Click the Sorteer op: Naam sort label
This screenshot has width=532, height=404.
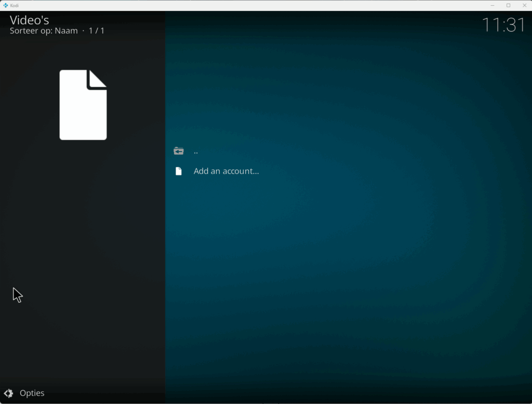click(x=44, y=31)
